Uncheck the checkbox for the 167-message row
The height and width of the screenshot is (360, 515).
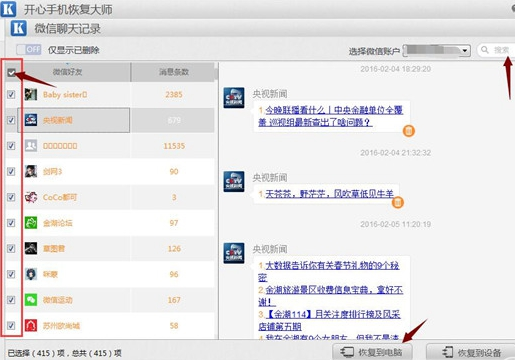[11, 300]
